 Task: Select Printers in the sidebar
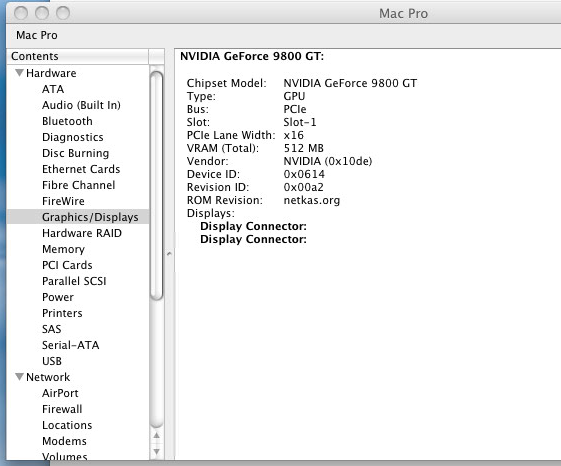coord(62,313)
